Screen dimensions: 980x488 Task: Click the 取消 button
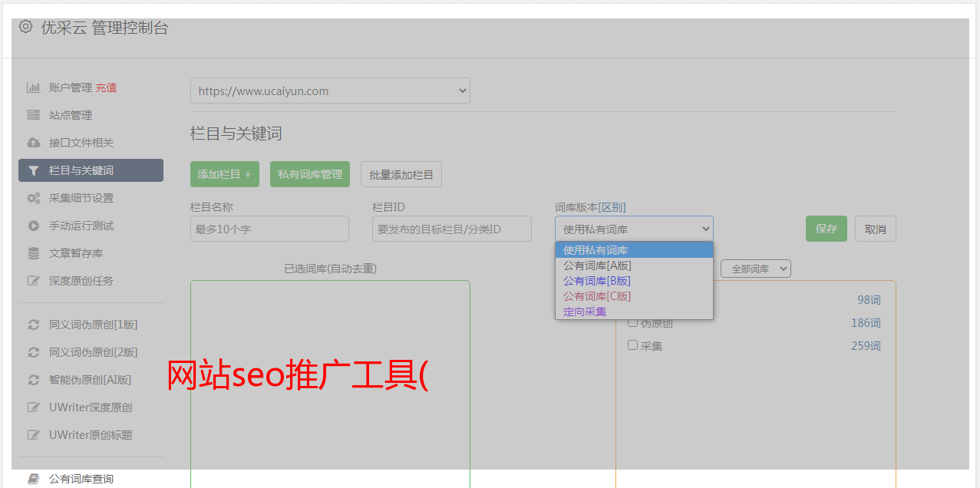(876, 229)
